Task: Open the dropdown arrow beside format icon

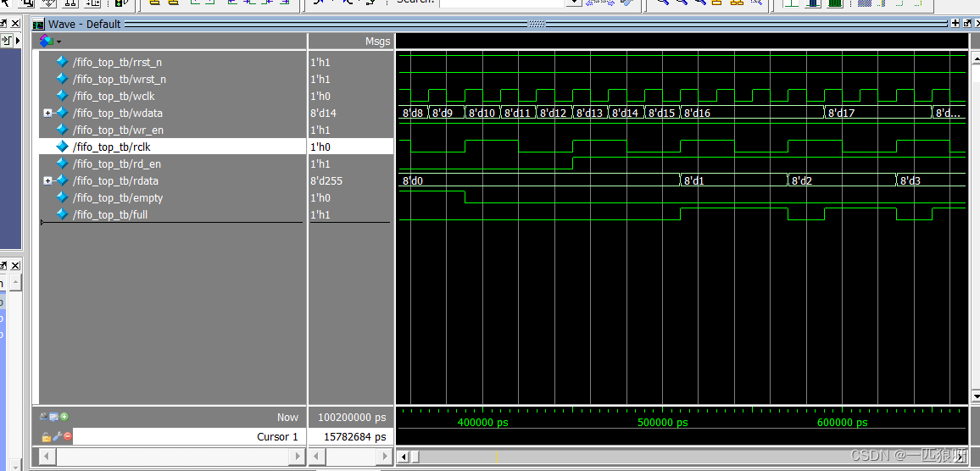Action: (58, 42)
